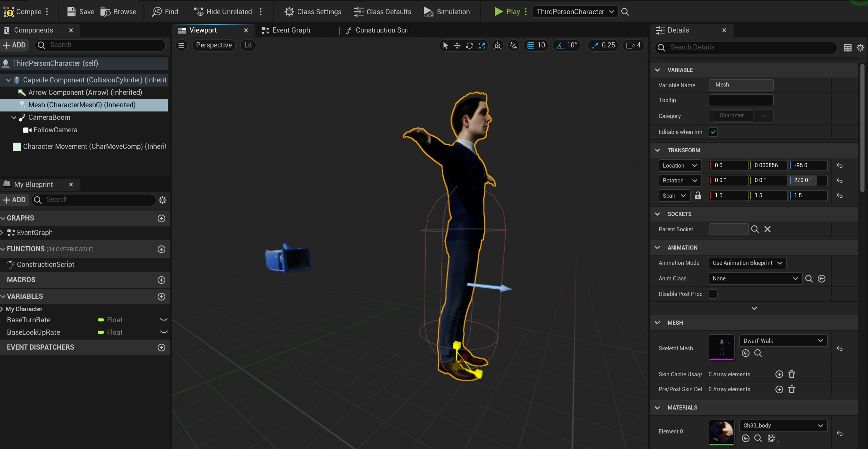Collapse the CameraBoom tree item
This screenshot has height=449, width=868.
(14, 118)
